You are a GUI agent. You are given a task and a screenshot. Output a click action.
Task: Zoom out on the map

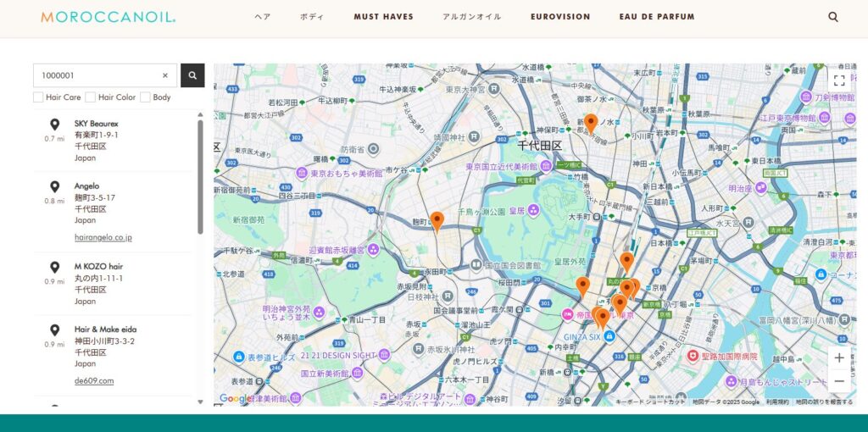838,381
